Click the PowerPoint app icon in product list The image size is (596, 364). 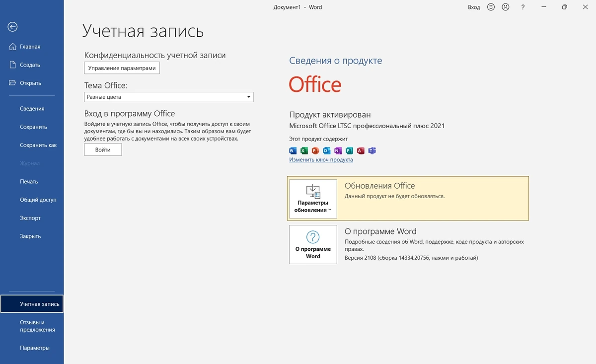315,150
